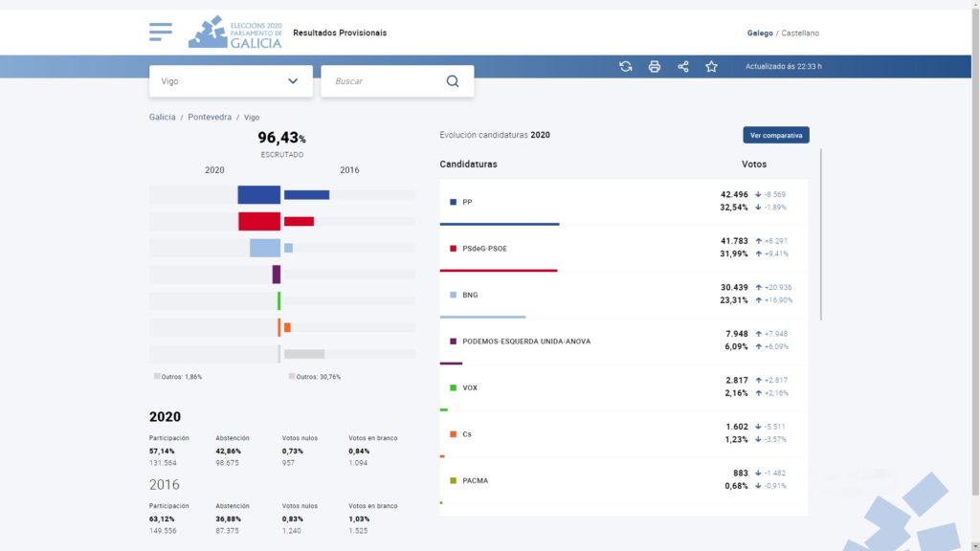
Task: Switch language to Galego
Action: tap(760, 33)
